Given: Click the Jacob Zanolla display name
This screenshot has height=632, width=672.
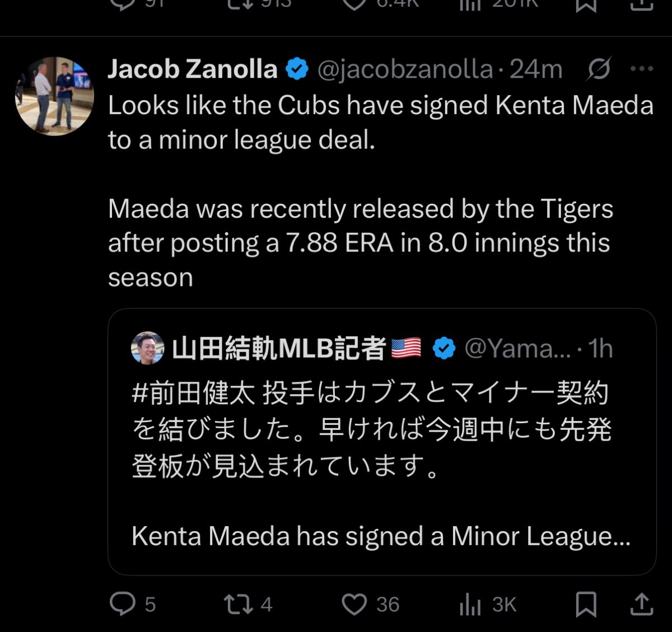Looking at the screenshot, I should (192, 69).
